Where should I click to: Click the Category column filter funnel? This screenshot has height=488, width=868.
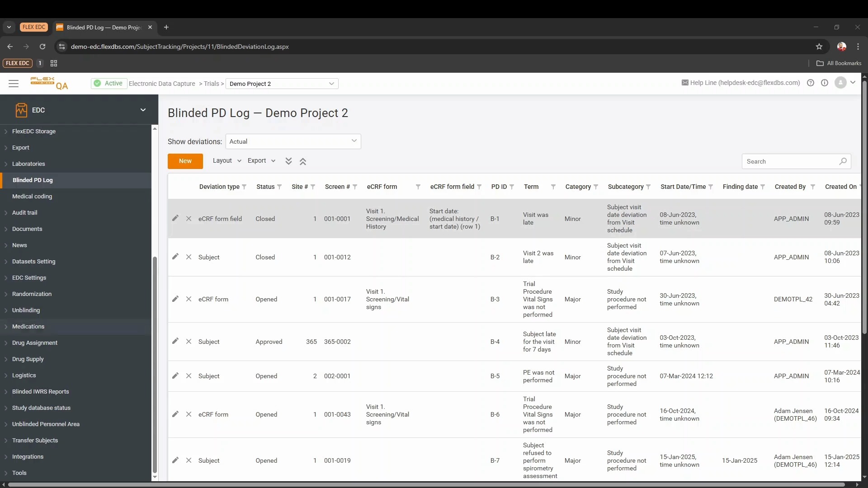(596, 187)
